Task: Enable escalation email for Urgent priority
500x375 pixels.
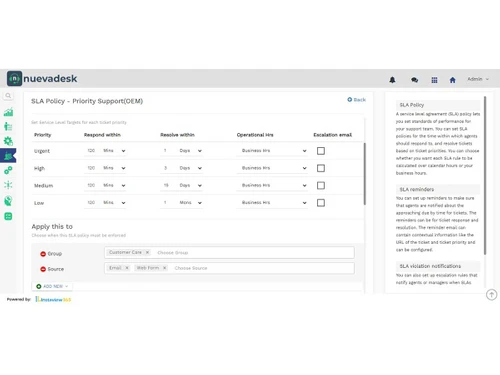Action: (x=321, y=151)
